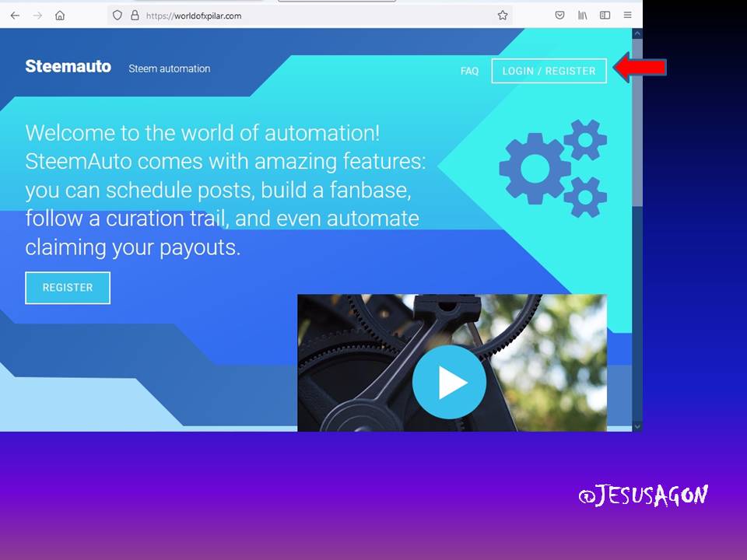
Task: Click the LOGIN / REGISTER button
Action: [x=549, y=71]
